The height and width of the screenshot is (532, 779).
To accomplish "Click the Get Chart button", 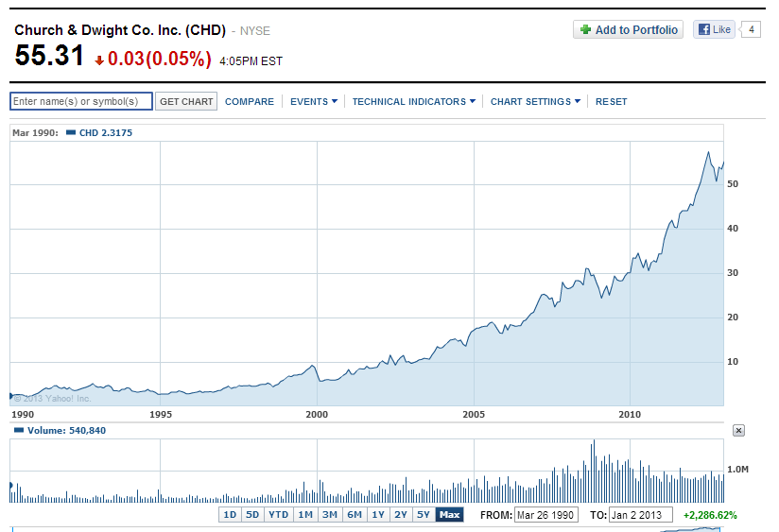I will pos(186,101).
